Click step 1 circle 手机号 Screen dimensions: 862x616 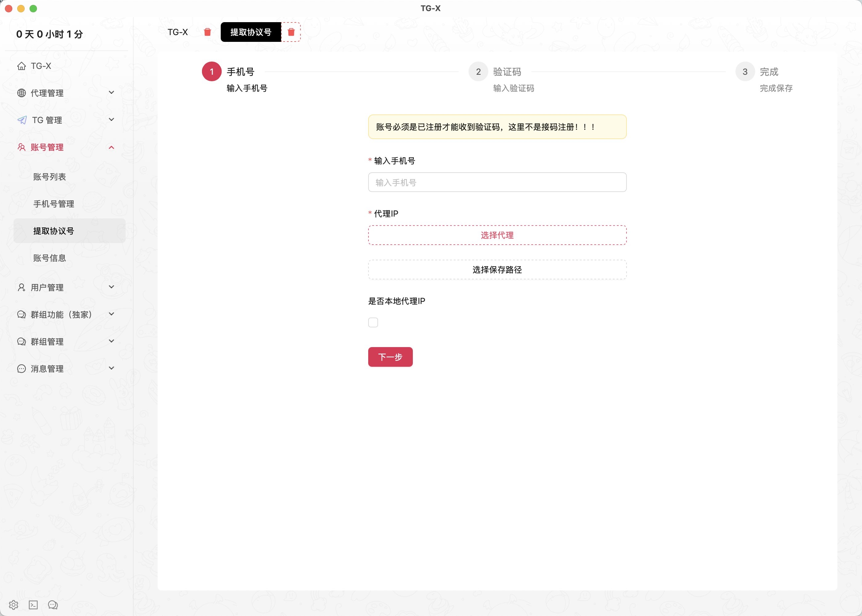coord(212,71)
